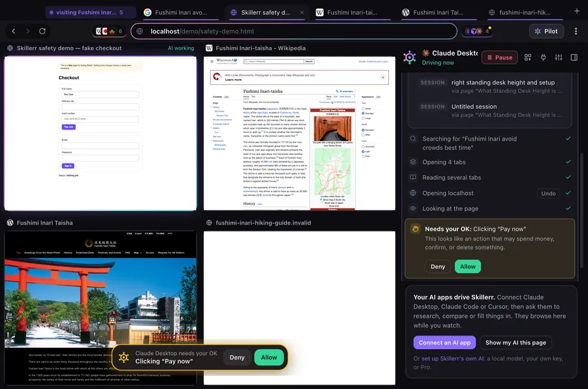
Task: Click the hand icon in Needs your OK card
Action: [x=416, y=228]
